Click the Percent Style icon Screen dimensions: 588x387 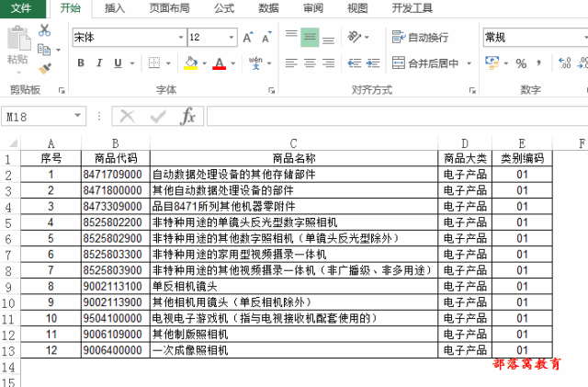[521, 63]
